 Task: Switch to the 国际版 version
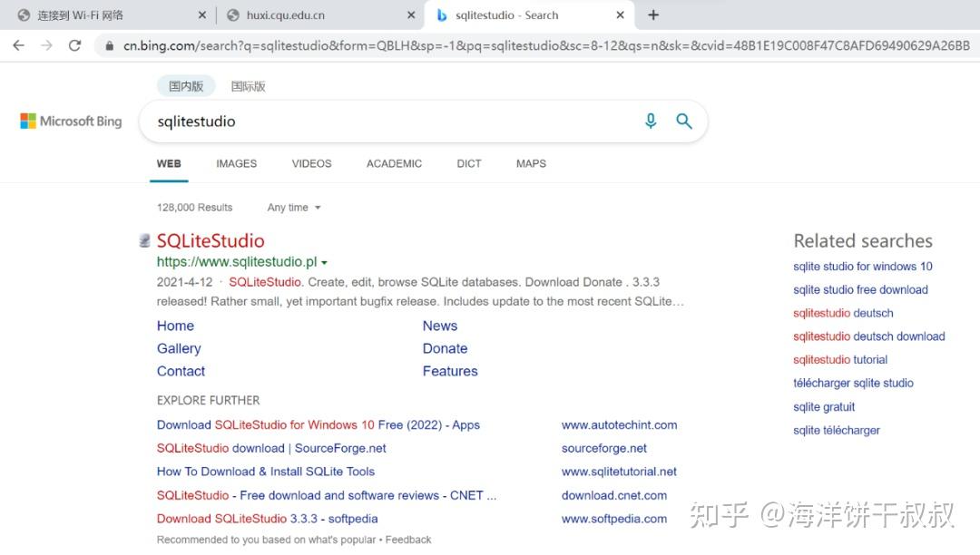click(247, 85)
